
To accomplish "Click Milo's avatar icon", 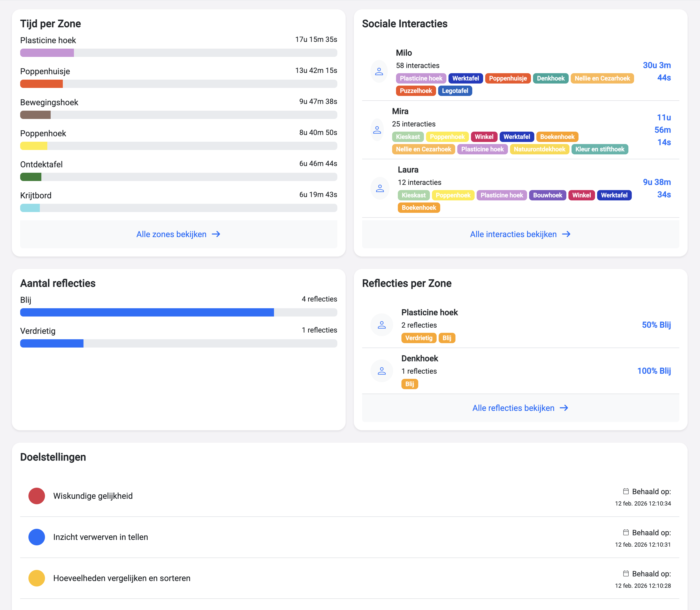I will [379, 71].
